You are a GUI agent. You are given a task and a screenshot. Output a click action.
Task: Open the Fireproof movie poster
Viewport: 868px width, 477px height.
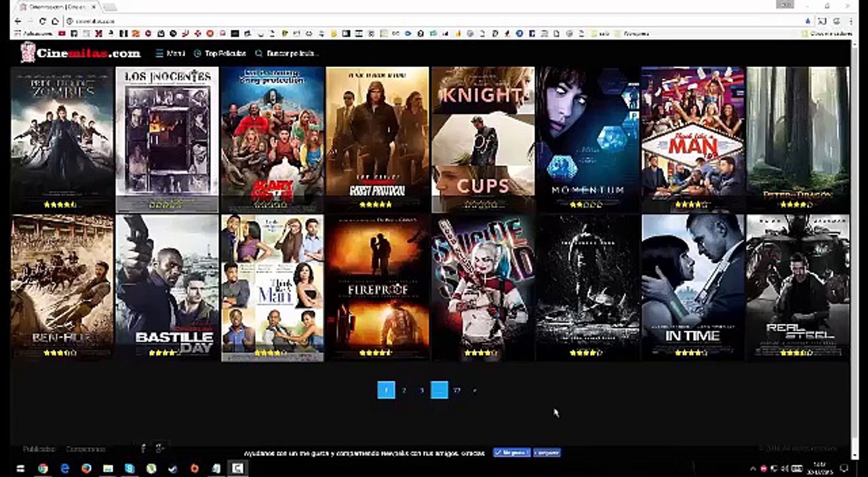pyautogui.click(x=377, y=288)
